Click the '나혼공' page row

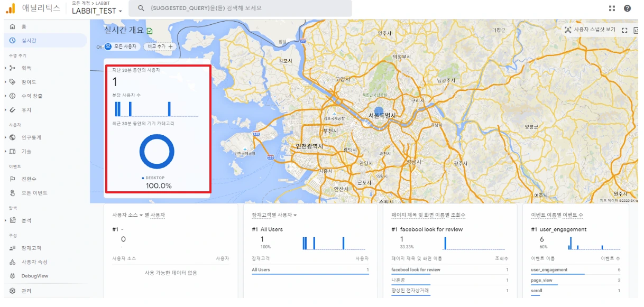pos(450,281)
